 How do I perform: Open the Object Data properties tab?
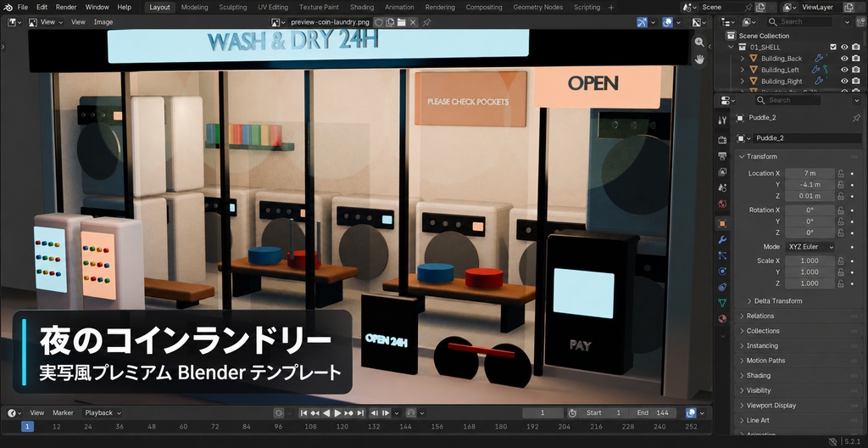[x=722, y=303]
